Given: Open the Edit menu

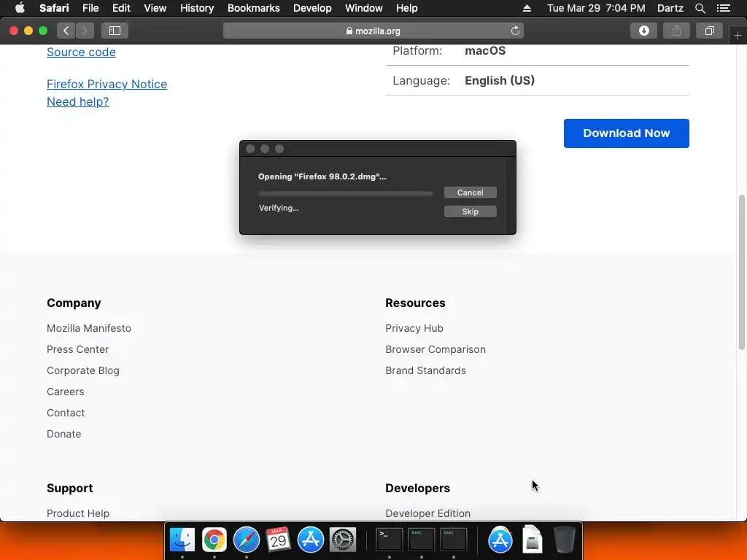Looking at the screenshot, I should [121, 8].
